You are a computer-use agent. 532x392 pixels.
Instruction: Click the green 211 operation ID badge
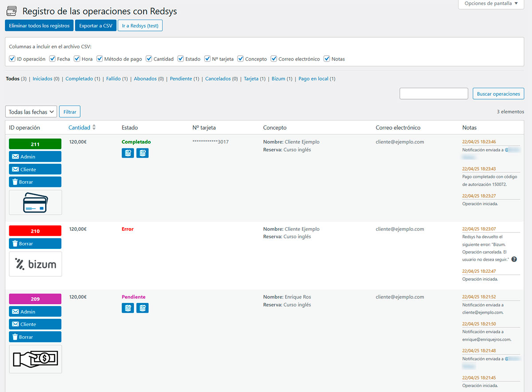(x=35, y=144)
